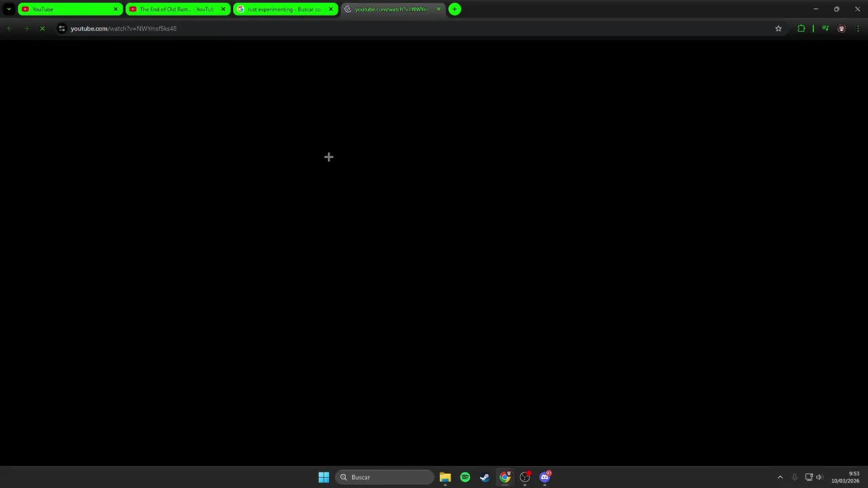The width and height of the screenshot is (868, 488).
Task: View site information icon in address bar
Action: (x=62, y=28)
